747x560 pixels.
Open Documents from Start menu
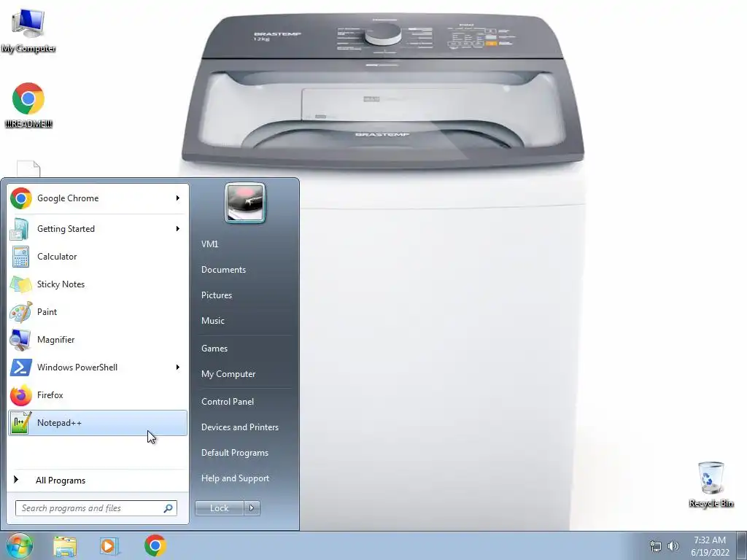click(x=244, y=270)
